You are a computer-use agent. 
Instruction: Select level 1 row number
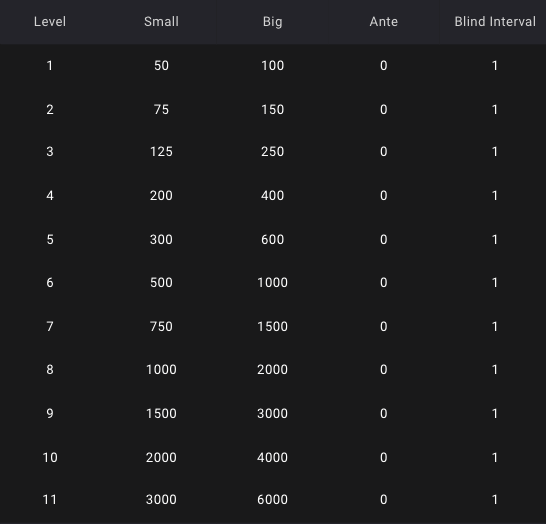pyautogui.click(x=50, y=65)
